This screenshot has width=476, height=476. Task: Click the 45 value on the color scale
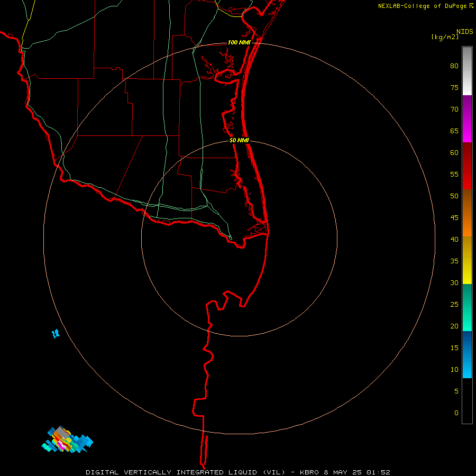[x=454, y=218]
